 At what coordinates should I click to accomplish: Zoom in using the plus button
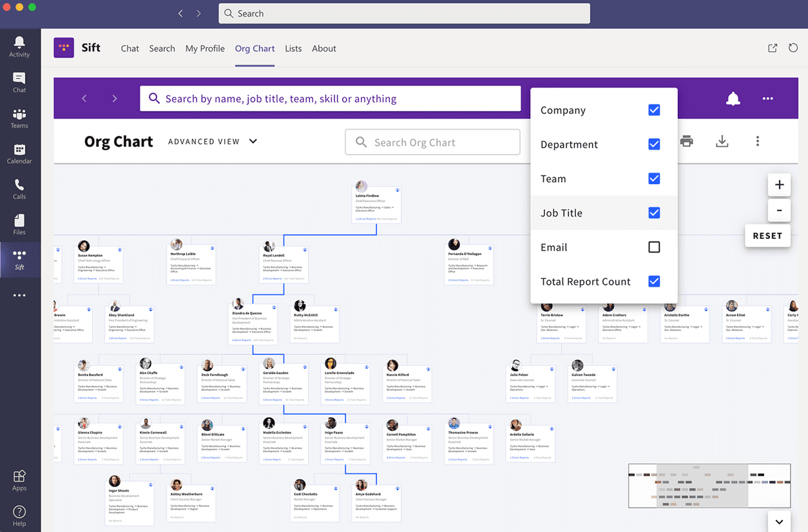click(779, 185)
